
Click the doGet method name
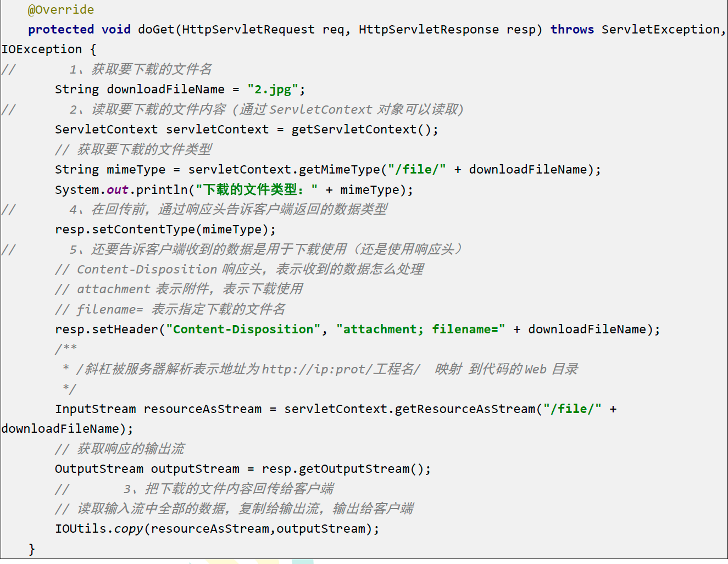[156, 30]
